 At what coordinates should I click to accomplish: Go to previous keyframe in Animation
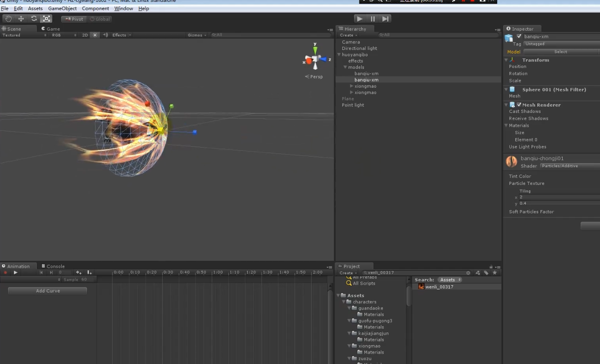(x=41, y=272)
